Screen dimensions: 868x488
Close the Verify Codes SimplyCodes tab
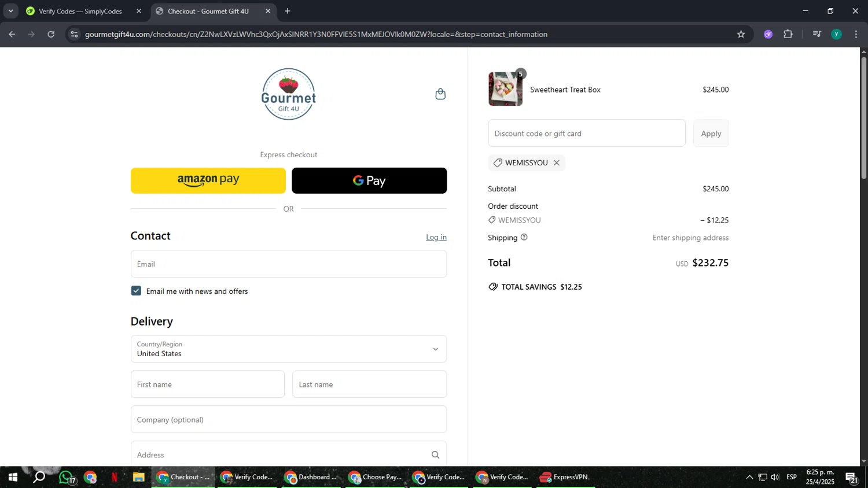pos(139,11)
